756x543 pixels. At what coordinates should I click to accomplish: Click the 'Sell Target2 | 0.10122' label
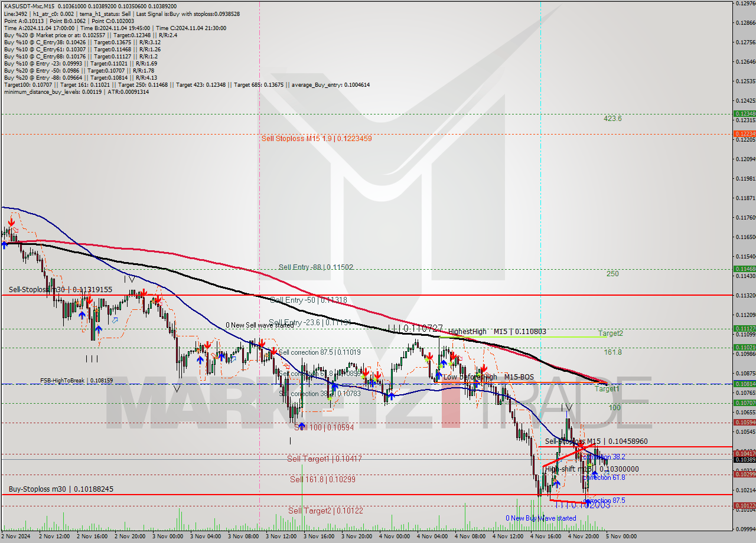pyautogui.click(x=325, y=511)
